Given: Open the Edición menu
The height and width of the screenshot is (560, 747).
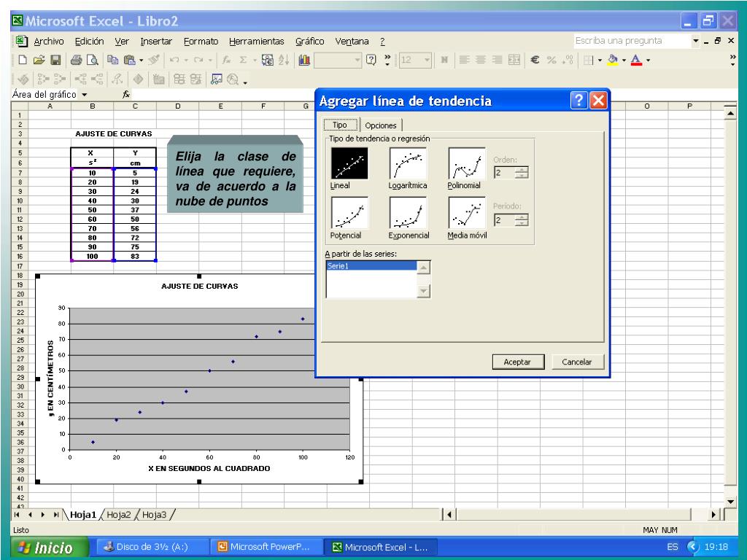Looking at the screenshot, I should tap(89, 42).
